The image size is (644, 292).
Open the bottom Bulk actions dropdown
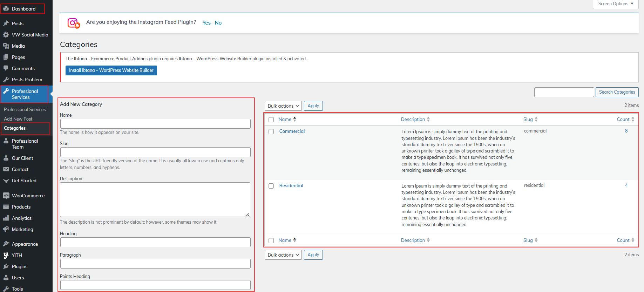(283, 255)
